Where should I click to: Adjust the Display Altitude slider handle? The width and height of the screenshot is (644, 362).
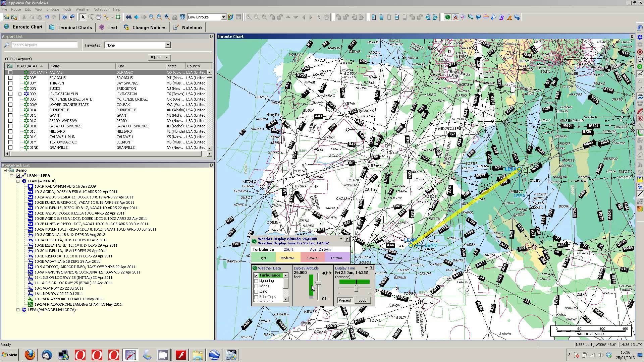coord(318,283)
